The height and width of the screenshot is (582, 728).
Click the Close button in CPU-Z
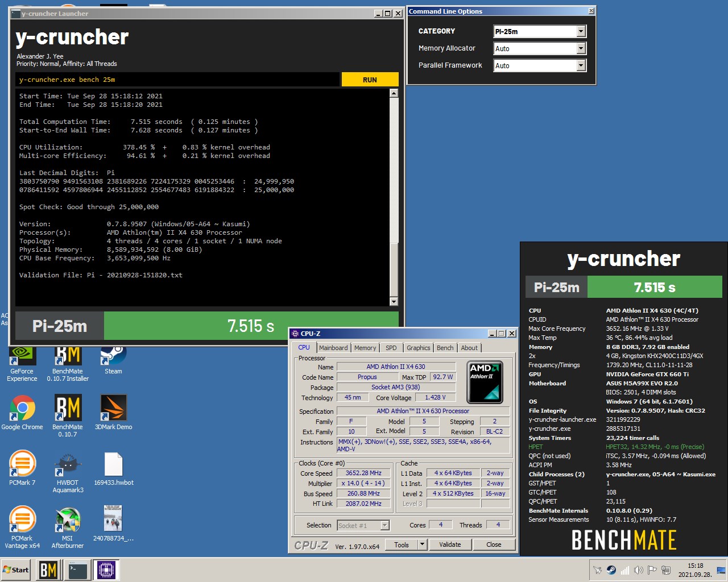click(494, 544)
